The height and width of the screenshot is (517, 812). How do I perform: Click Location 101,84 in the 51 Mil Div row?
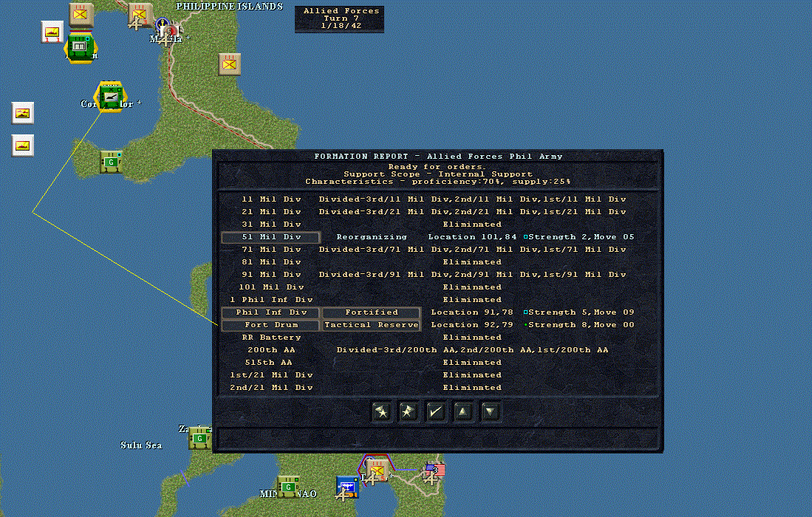coord(472,237)
